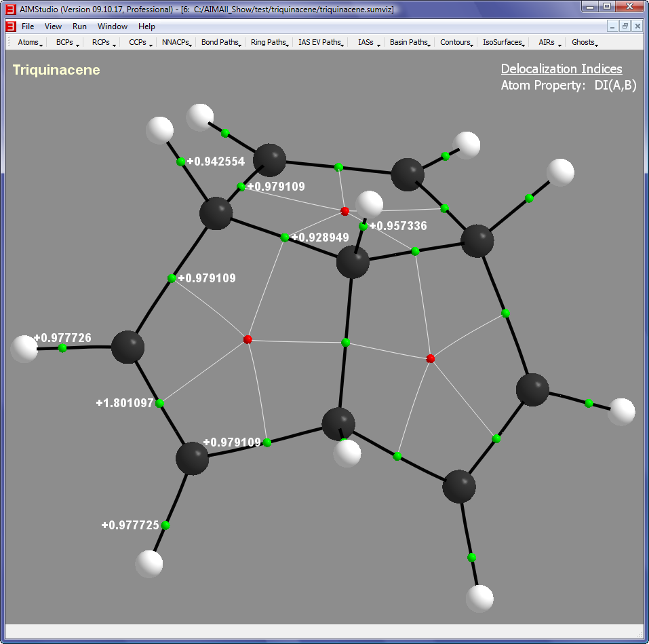Click the +0.928949 delocalization index label

tap(319, 238)
